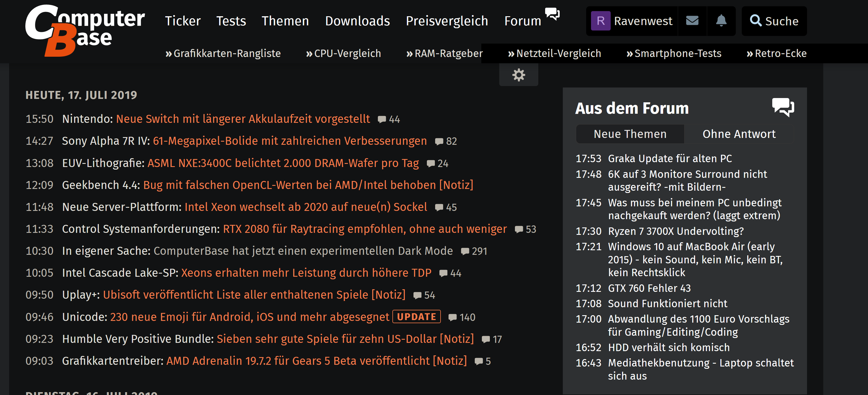Click the Ravenwest user avatar

[600, 21]
